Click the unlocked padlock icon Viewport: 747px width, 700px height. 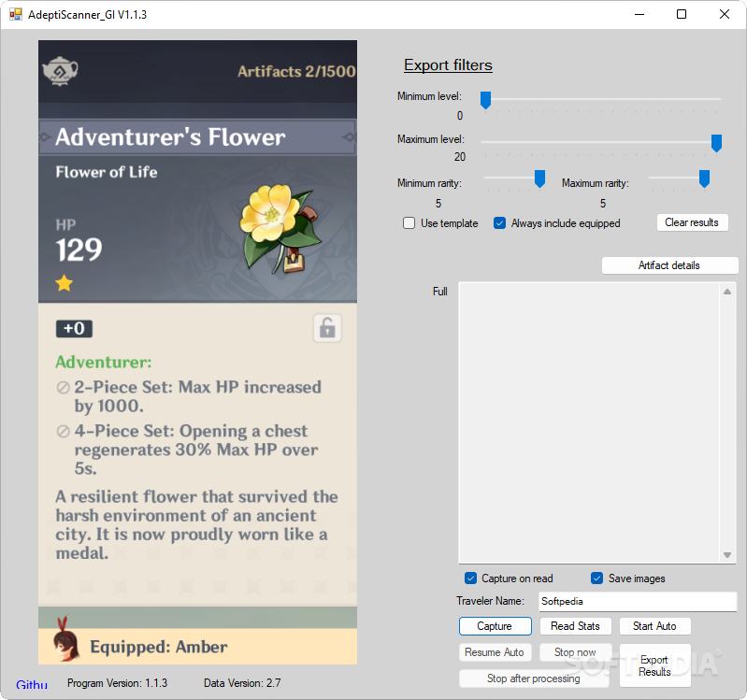tap(327, 328)
